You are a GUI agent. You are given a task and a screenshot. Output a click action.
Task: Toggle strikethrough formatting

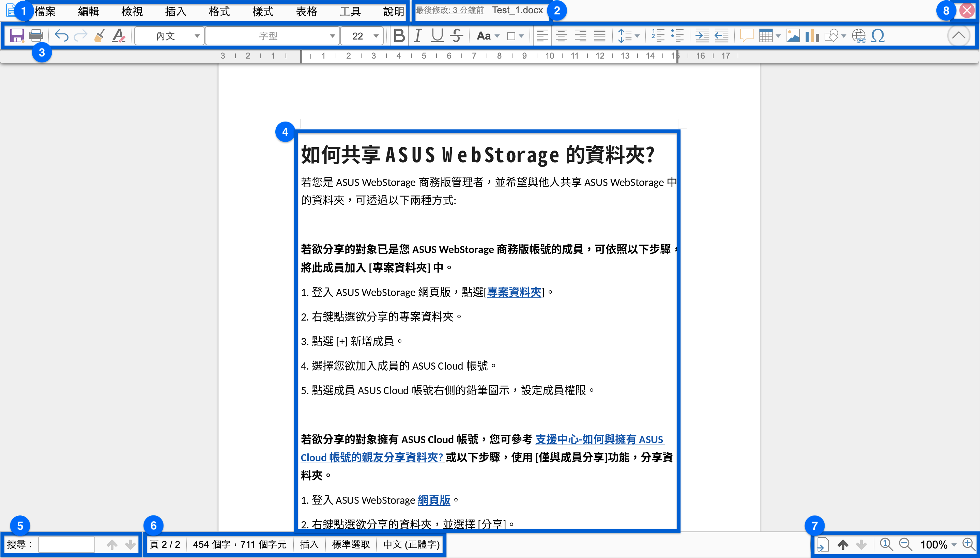(x=456, y=36)
